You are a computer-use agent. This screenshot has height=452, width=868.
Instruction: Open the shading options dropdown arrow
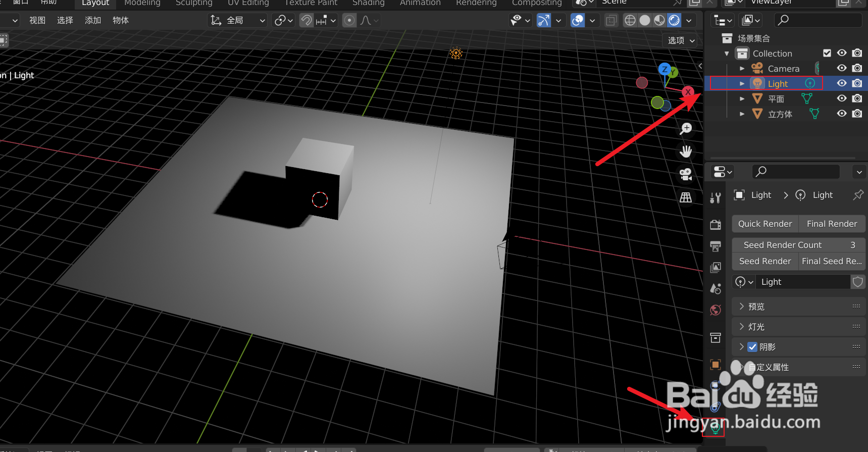pos(689,20)
